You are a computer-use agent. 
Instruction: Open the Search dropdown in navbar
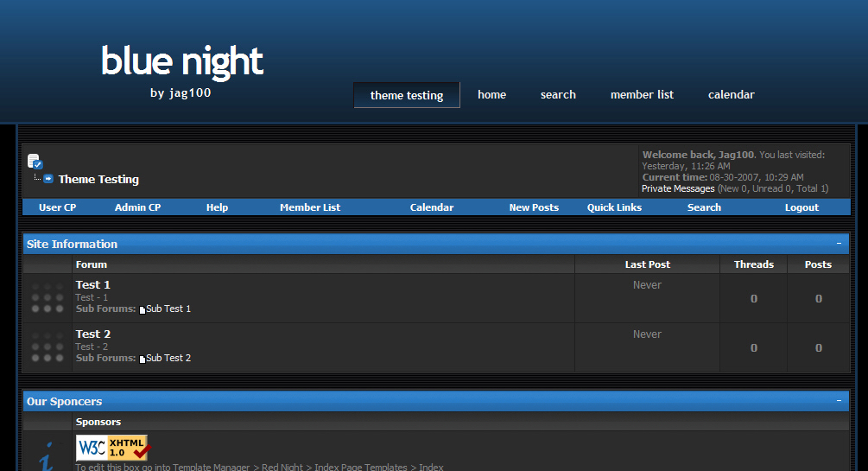pos(704,207)
